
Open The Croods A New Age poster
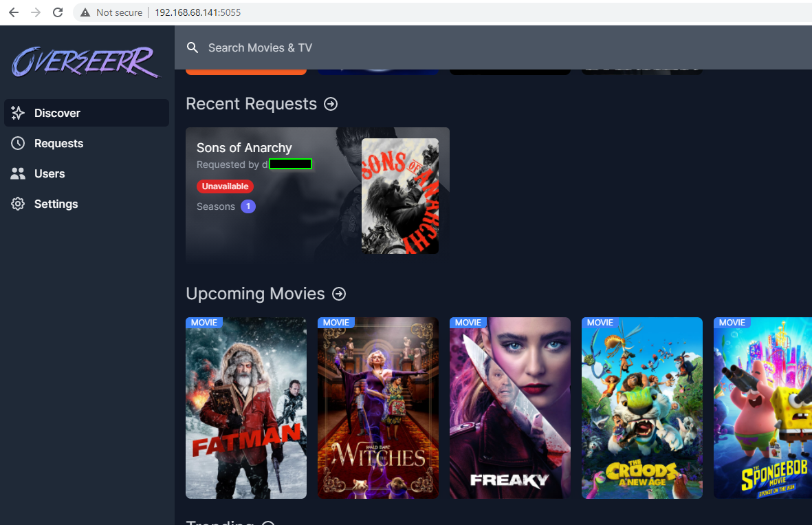642,408
